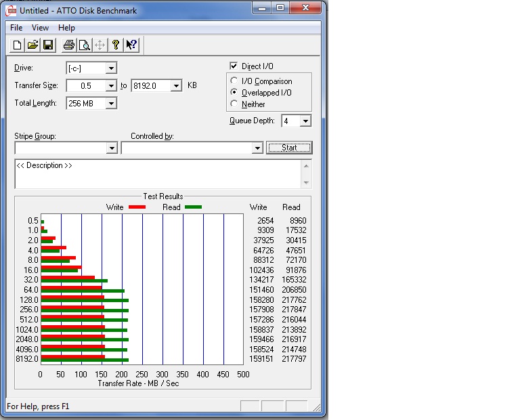Image resolution: width=520 pixels, height=420 pixels.
Task: Open Print Preview toolbar icon
Action: point(84,45)
